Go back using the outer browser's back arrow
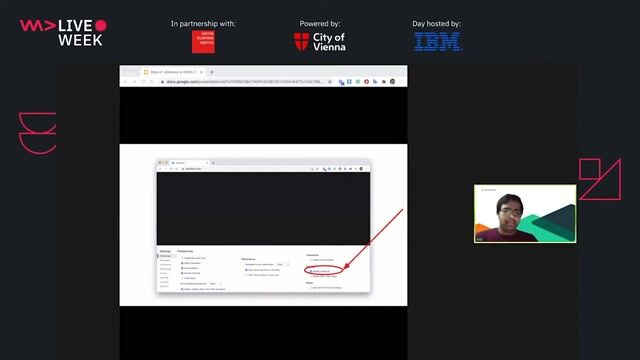 (x=125, y=82)
